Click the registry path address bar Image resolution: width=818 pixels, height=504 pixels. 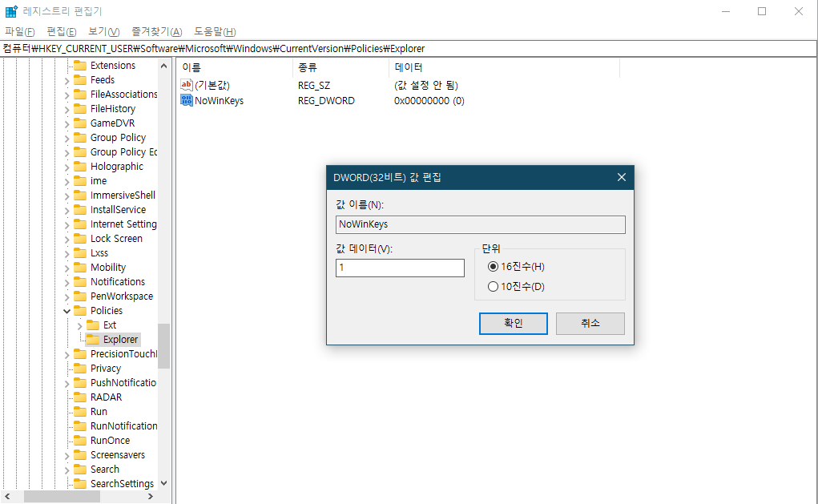click(409, 49)
